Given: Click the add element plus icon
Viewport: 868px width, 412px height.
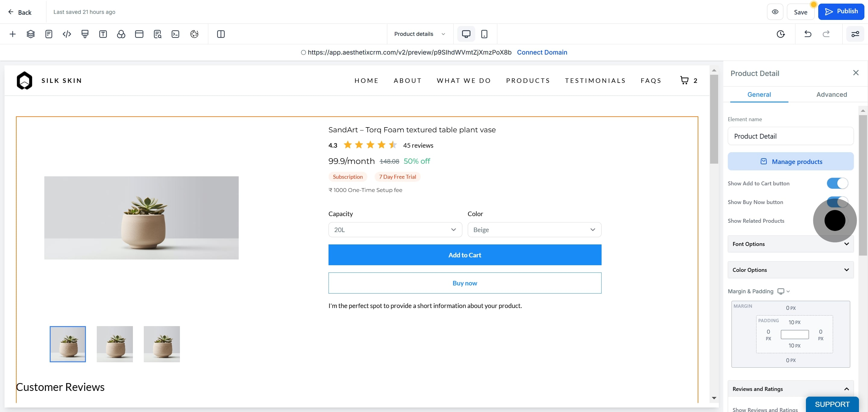Looking at the screenshot, I should pyautogui.click(x=12, y=34).
